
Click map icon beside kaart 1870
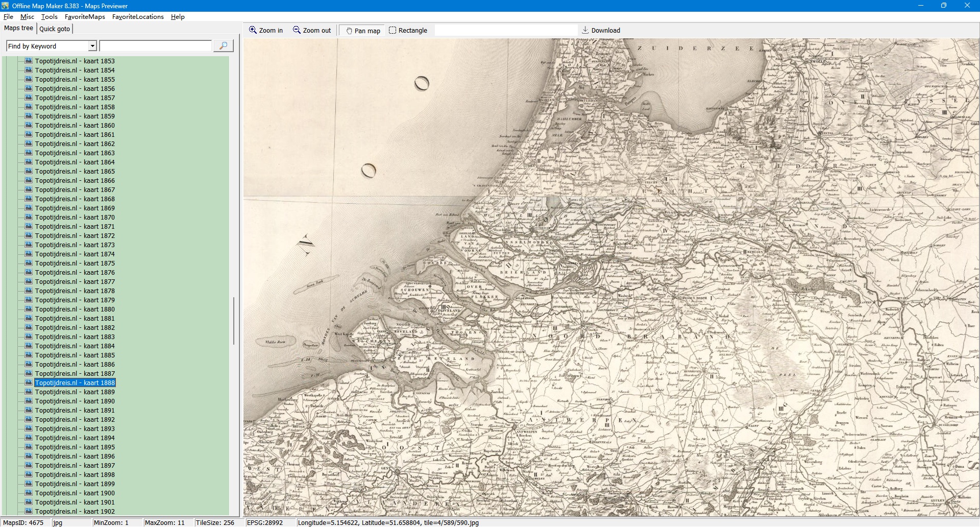[x=29, y=217]
